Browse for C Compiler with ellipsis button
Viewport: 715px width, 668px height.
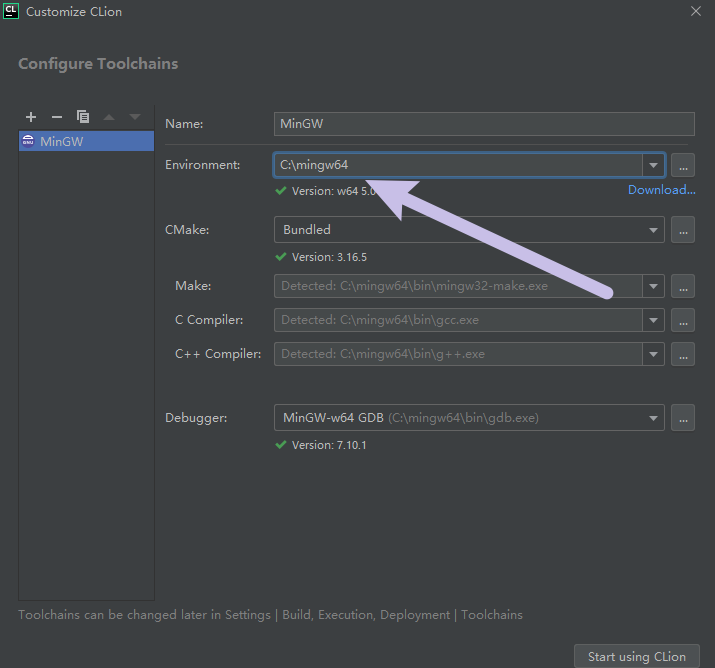pos(683,320)
